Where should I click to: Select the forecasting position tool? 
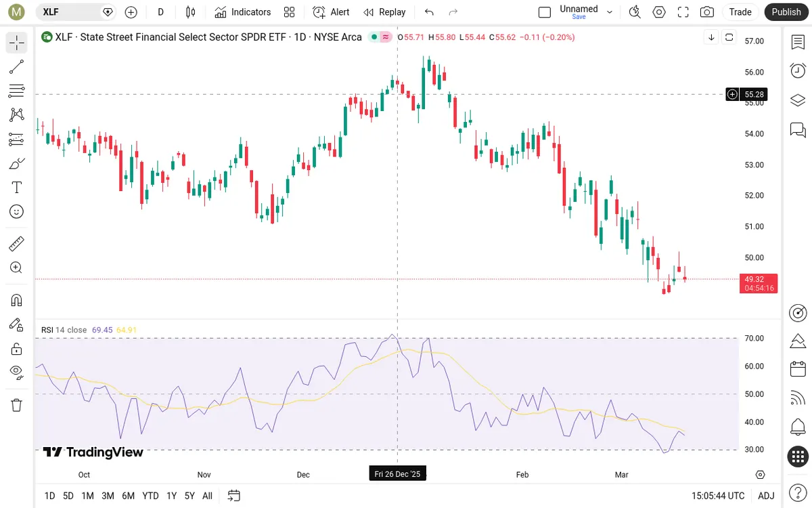pyautogui.click(x=17, y=139)
